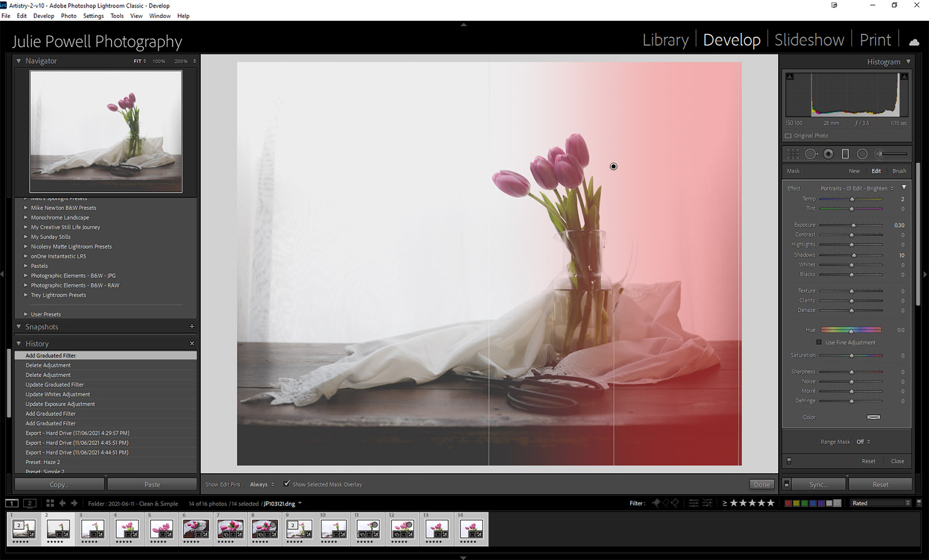
Task: Click the Done button
Action: pos(761,485)
